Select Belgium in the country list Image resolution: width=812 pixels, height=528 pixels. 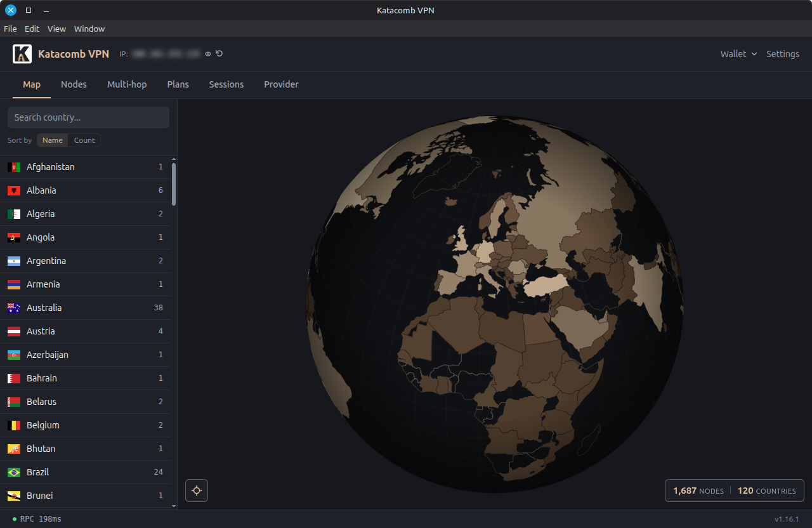point(85,425)
